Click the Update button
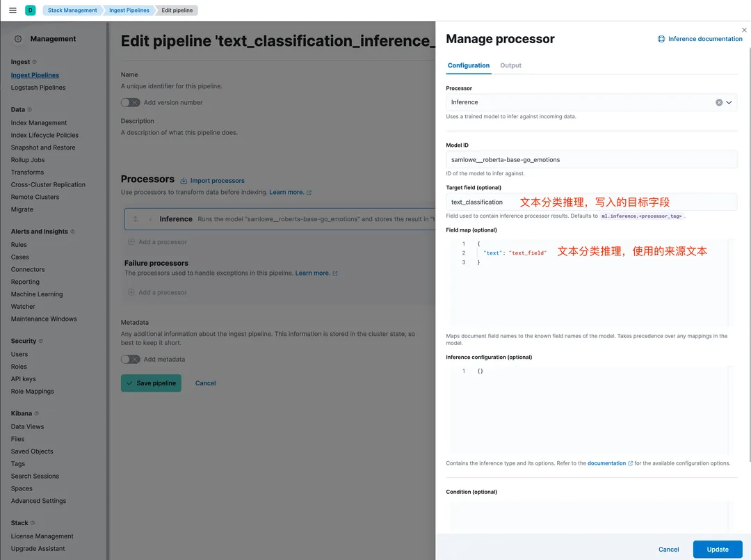 [718, 550]
